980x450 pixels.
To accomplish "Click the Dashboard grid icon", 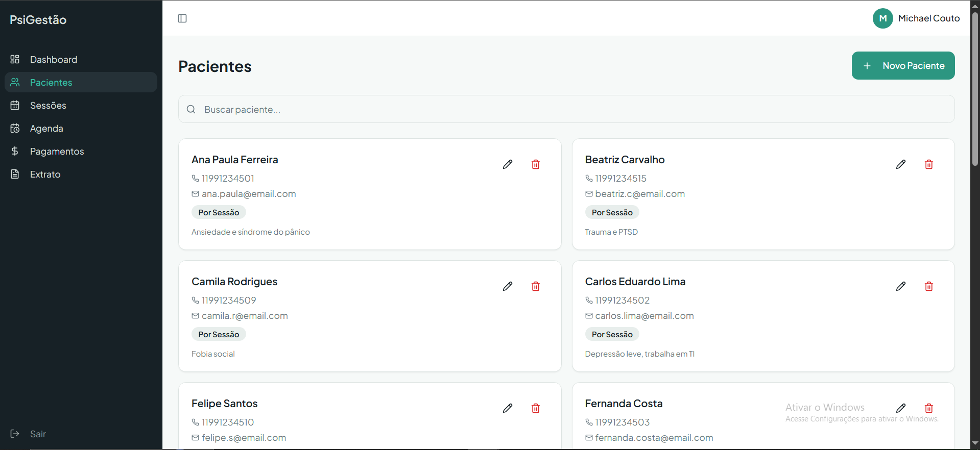I will coord(15,59).
